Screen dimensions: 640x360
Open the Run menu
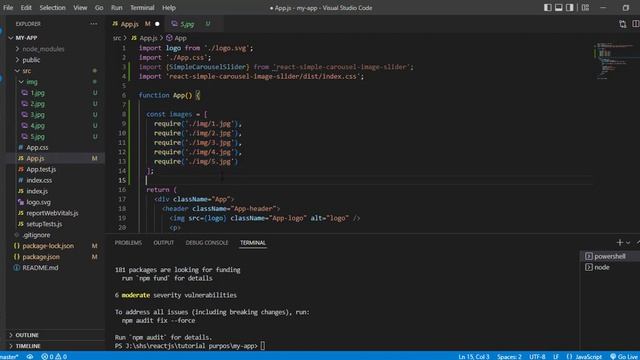point(116,8)
